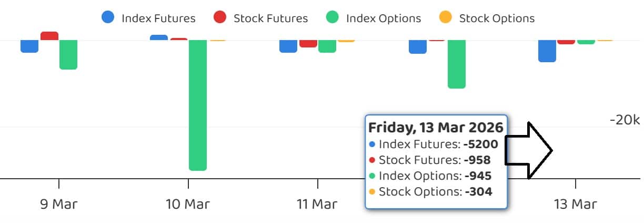Click the green Index Options legend circle

click(x=333, y=17)
